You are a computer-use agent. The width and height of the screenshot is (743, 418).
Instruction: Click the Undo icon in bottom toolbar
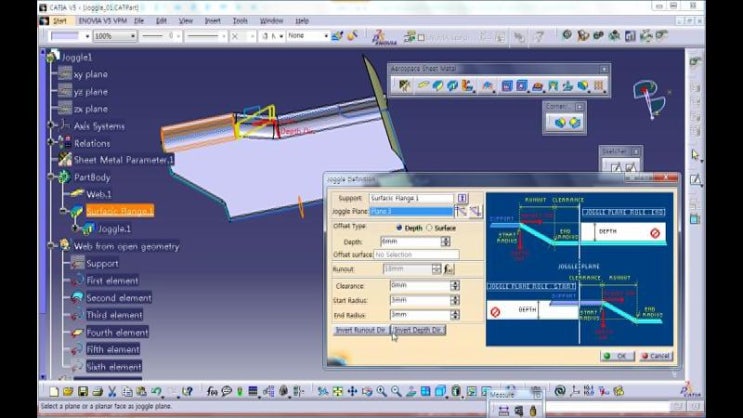click(x=155, y=391)
